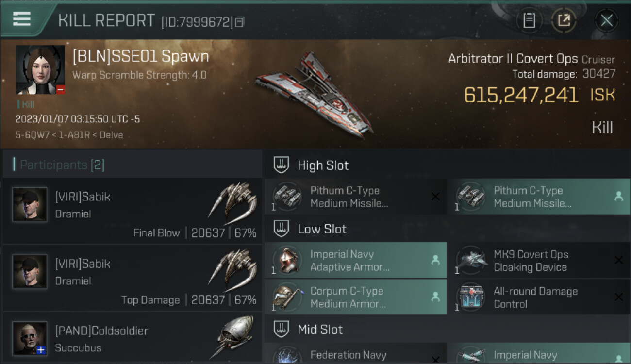Viewport: 631px width, 364px height.
Task: Open SSE01 Spawn's character portrait
Action: [40, 70]
